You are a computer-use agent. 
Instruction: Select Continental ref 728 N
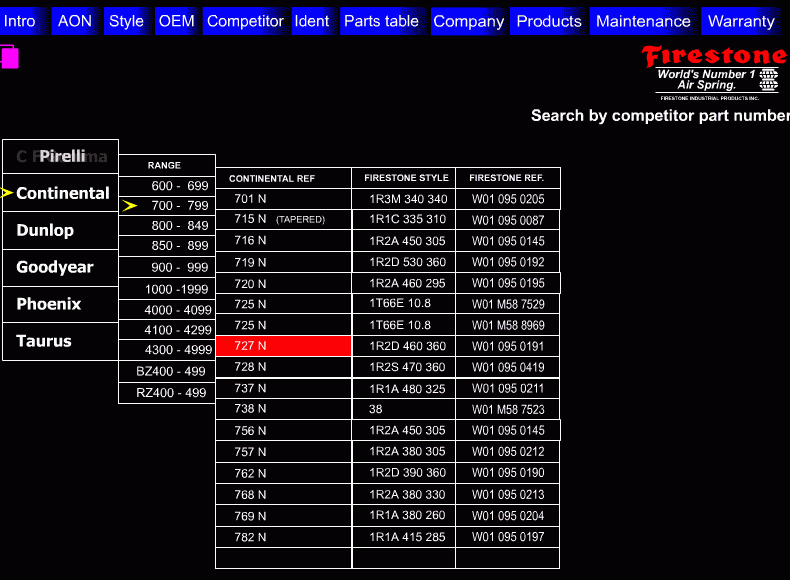coord(284,367)
